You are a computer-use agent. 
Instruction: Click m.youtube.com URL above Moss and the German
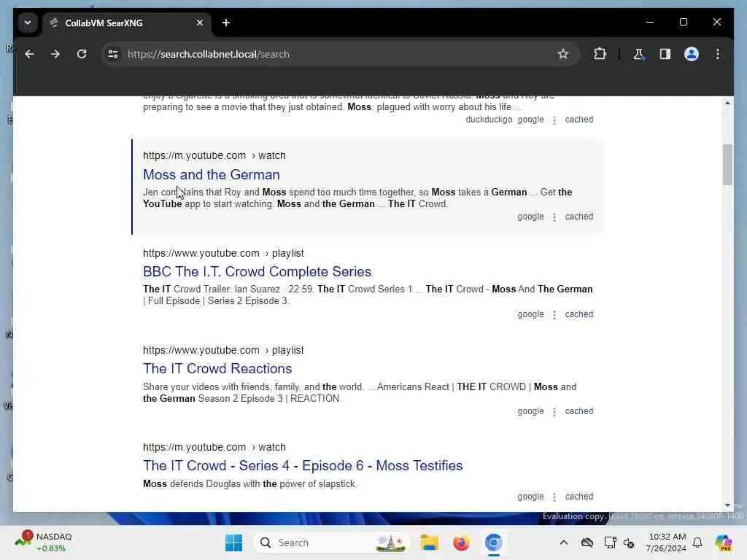coord(214,156)
